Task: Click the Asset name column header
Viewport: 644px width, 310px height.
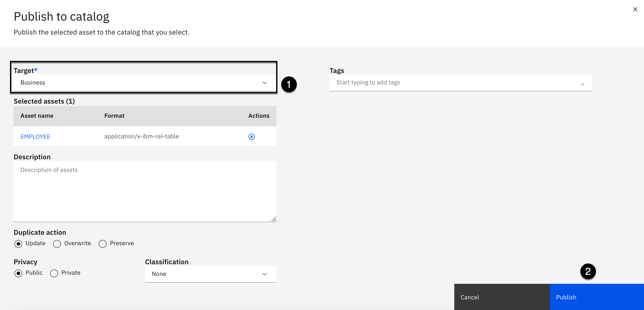Action: 37,116
